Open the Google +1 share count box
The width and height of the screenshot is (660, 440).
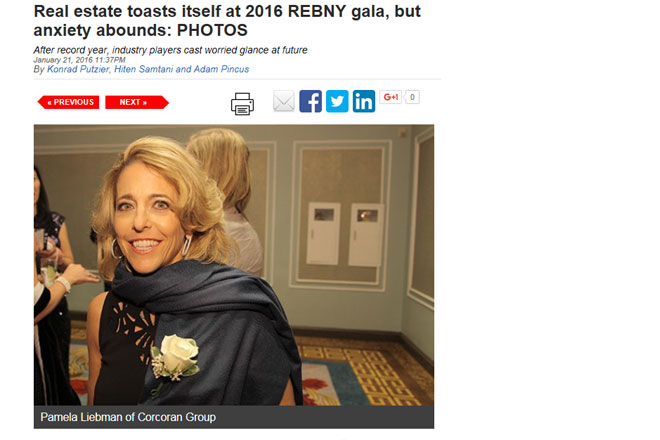tap(412, 97)
